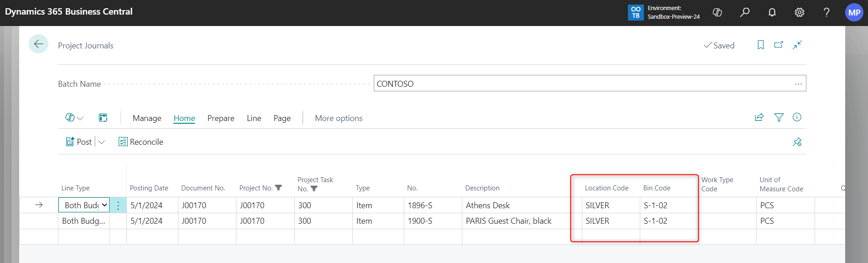Image resolution: width=868 pixels, height=263 pixels.
Task: Click S-1-02 bin in PARIS Guest Chair row
Action: pos(669,221)
